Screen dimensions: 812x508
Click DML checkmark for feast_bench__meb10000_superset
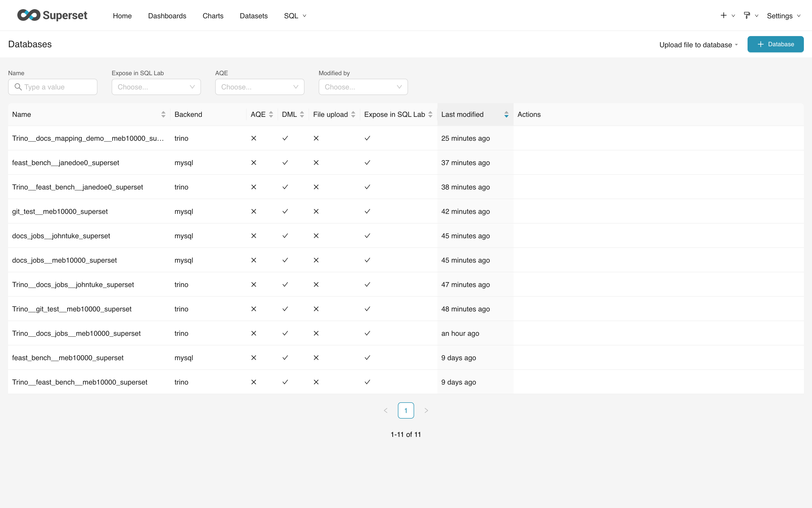(285, 358)
